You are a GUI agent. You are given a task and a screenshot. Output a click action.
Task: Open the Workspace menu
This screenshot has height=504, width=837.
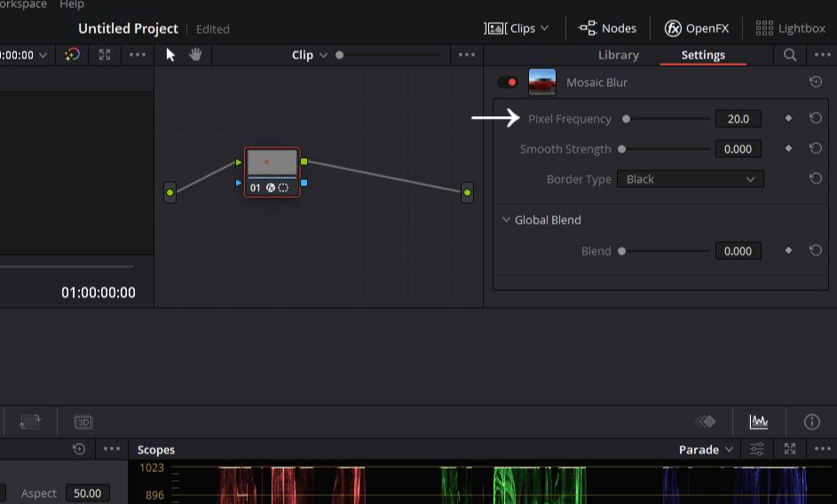coord(23,4)
